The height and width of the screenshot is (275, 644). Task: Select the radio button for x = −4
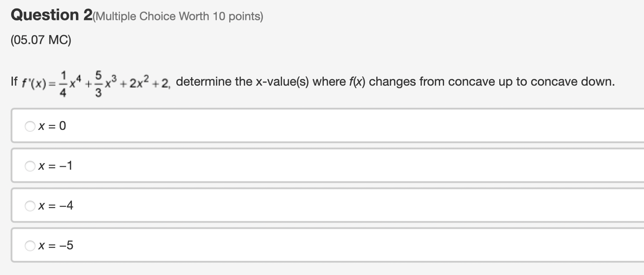(30, 205)
